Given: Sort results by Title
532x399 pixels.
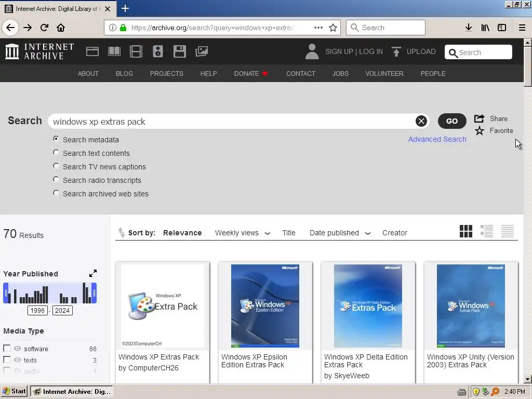Looking at the screenshot, I should pos(289,233).
